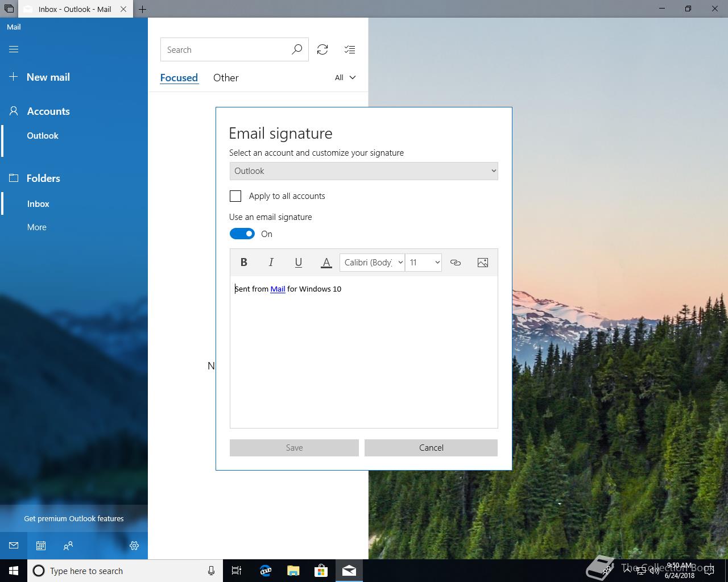Open the Action Center notification icon

pyautogui.click(x=709, y=571)
